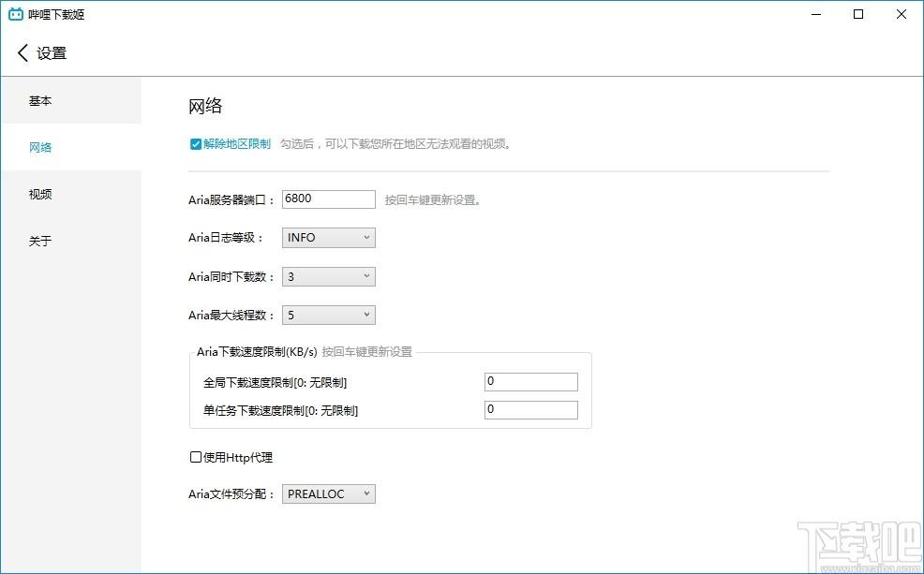Uncheck the 解除地区限制 checkbox

pyautogui.click(x=196, y=144)
